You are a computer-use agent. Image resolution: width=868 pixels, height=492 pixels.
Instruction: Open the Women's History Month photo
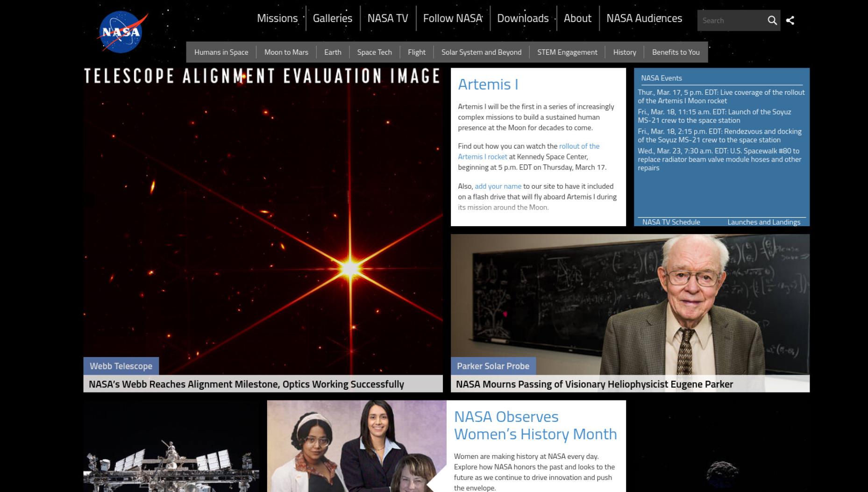click(357, 446)
